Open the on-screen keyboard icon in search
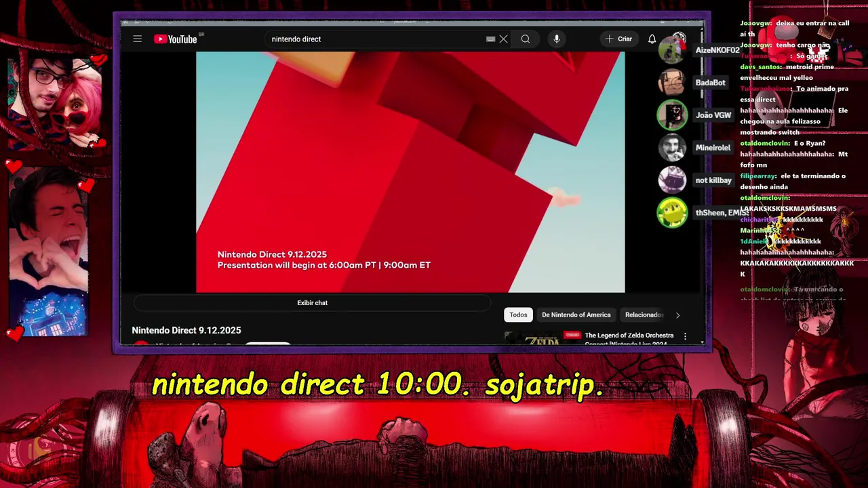 tap(490, 39)
